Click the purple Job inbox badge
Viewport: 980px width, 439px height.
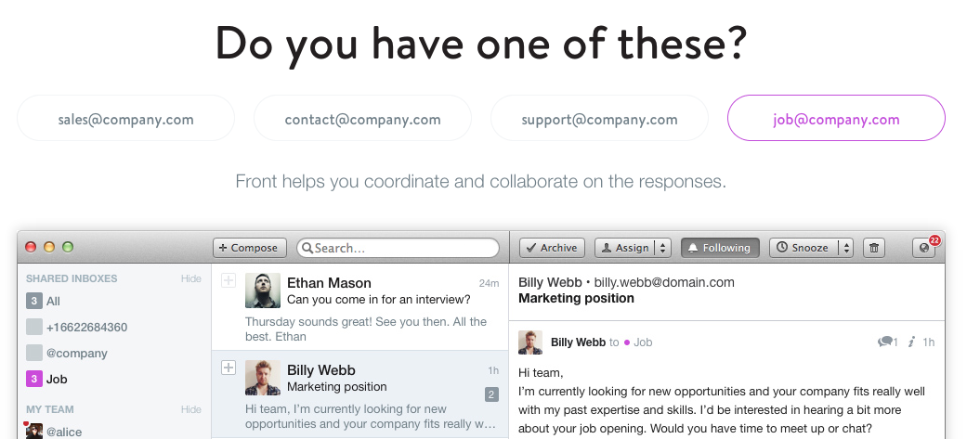point(34,379)
